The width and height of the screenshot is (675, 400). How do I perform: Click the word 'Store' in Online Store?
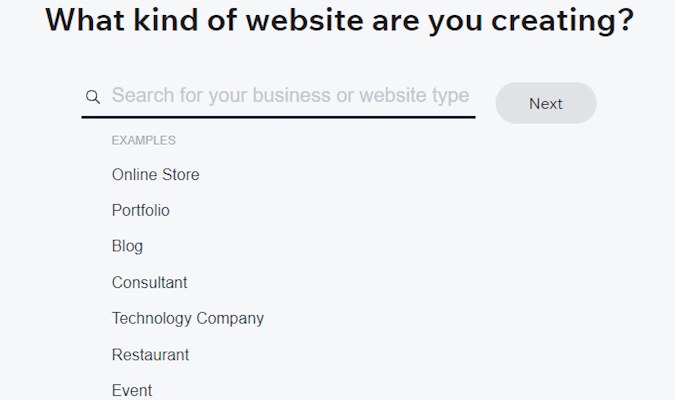click(181, 175)
